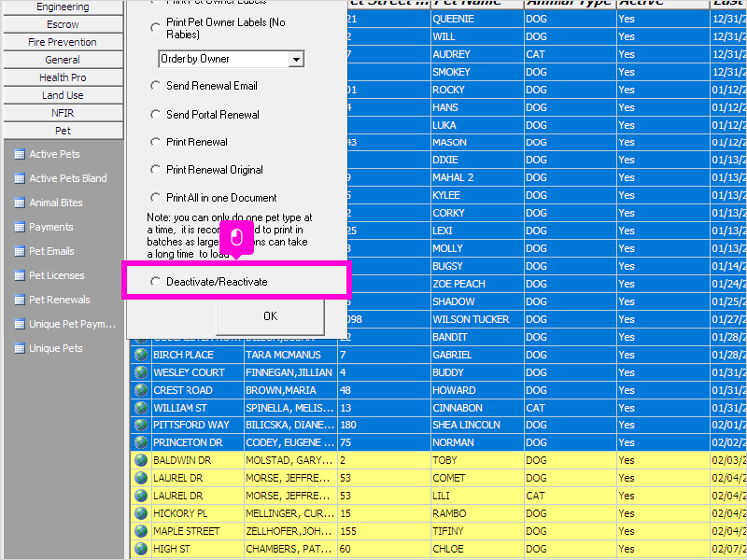This screenshot has height=560, width=747.
Task: Select owner cell TARA MCMANUS
Action: 290,355
